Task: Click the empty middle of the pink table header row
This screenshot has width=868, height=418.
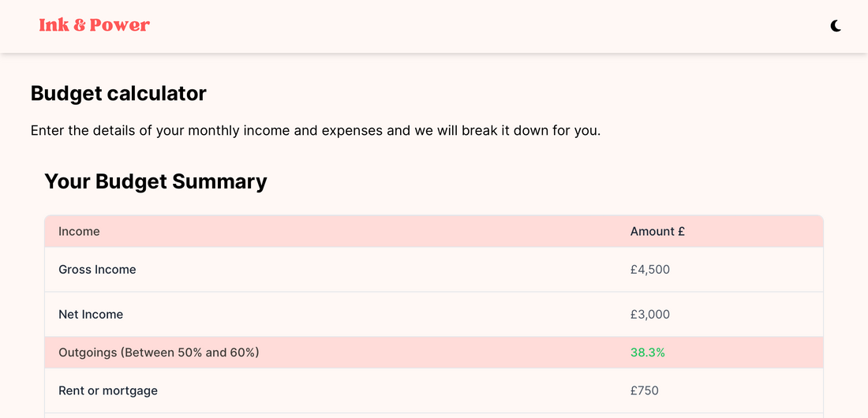Action: 379,231
